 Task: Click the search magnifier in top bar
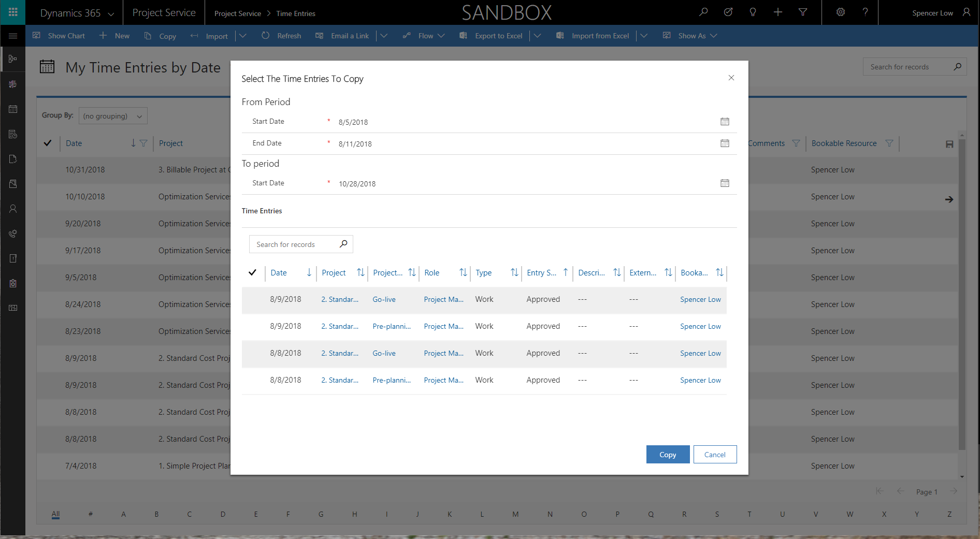coord(703,12)
